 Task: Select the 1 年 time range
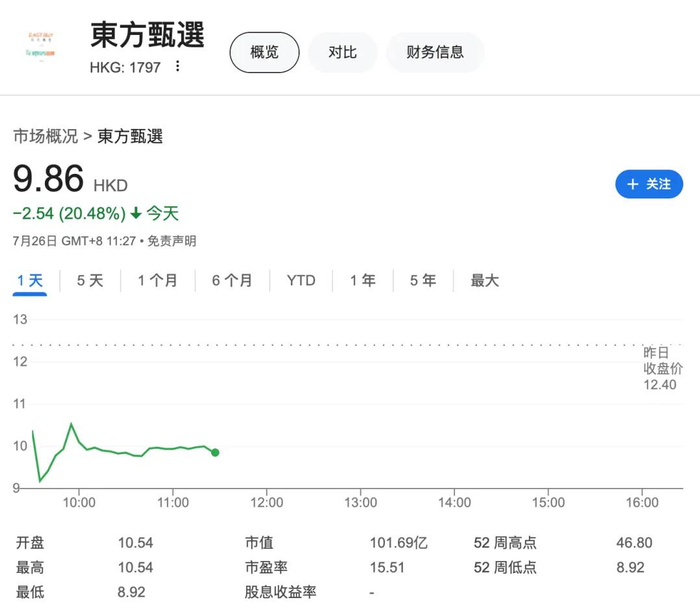[362, 281]
